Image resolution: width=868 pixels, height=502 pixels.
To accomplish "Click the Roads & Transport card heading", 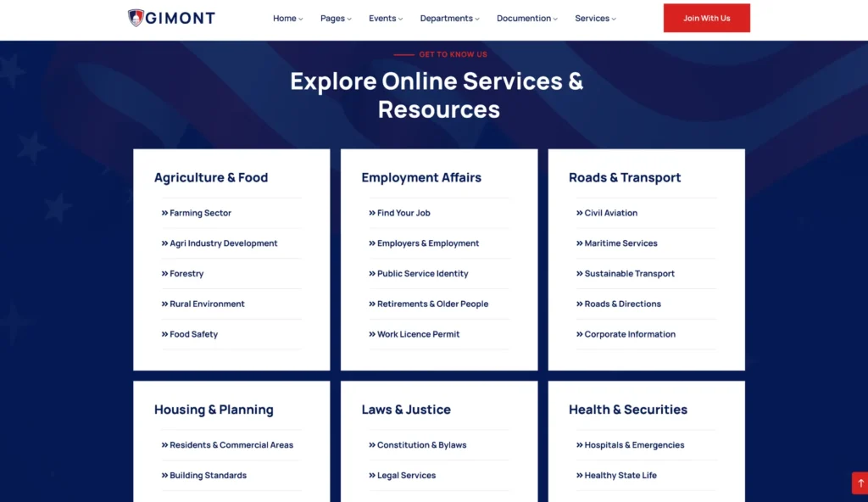I will coord(625,178).
